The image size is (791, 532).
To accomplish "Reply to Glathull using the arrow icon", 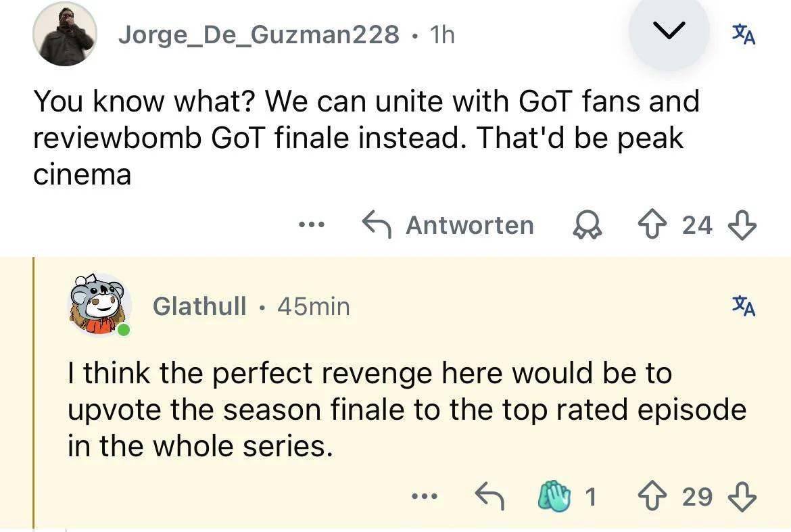I will click(x=489, y=497).
